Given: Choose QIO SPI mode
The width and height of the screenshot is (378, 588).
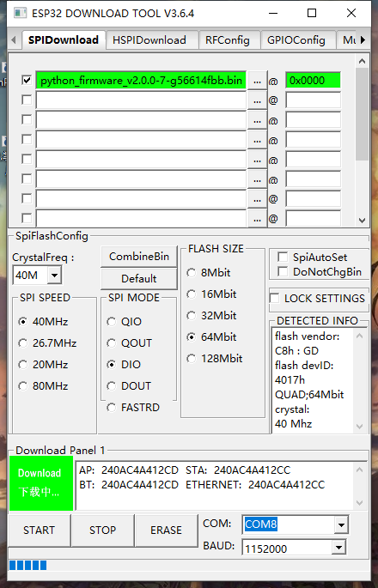Looking at the screenshot, I should tap(125, 322).
